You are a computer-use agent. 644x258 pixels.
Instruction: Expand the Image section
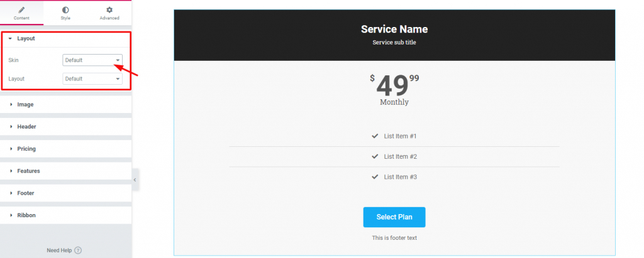coord(25,104)
